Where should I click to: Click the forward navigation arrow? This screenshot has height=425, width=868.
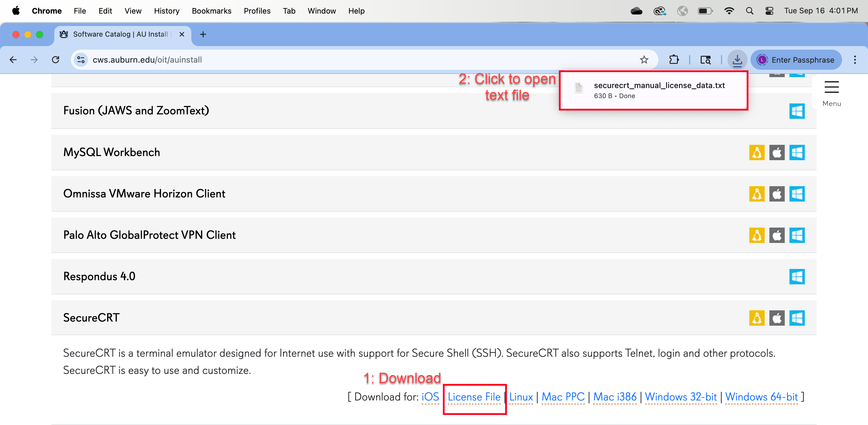[x=34, y=60]
